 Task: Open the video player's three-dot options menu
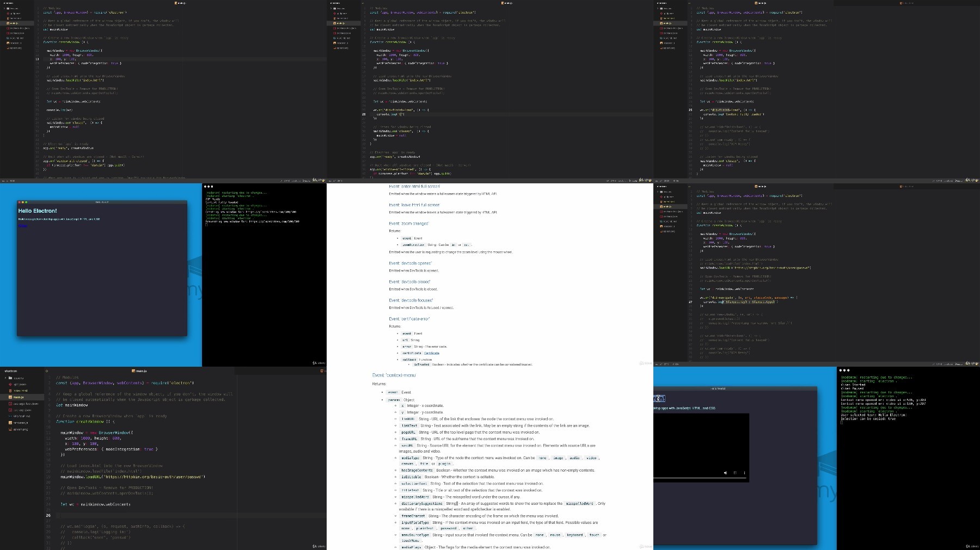pos(745,473)
